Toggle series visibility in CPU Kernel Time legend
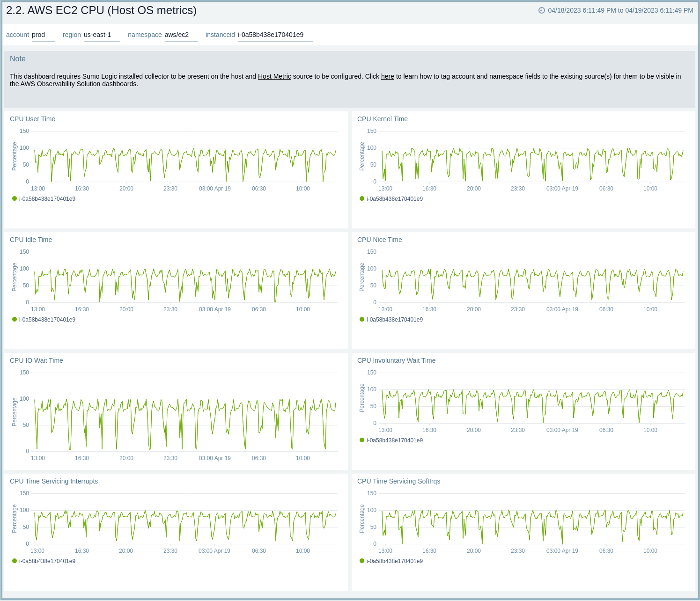 tap(395, 198)
